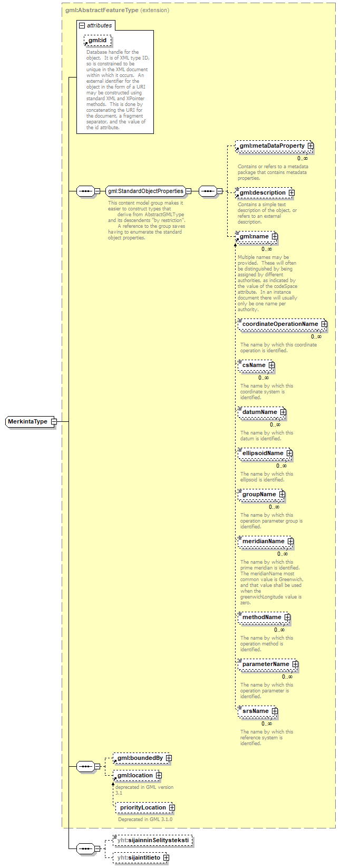Viewport: 341px width, 868px height.
Task: Expand the csName element
Action: point(271,365)
